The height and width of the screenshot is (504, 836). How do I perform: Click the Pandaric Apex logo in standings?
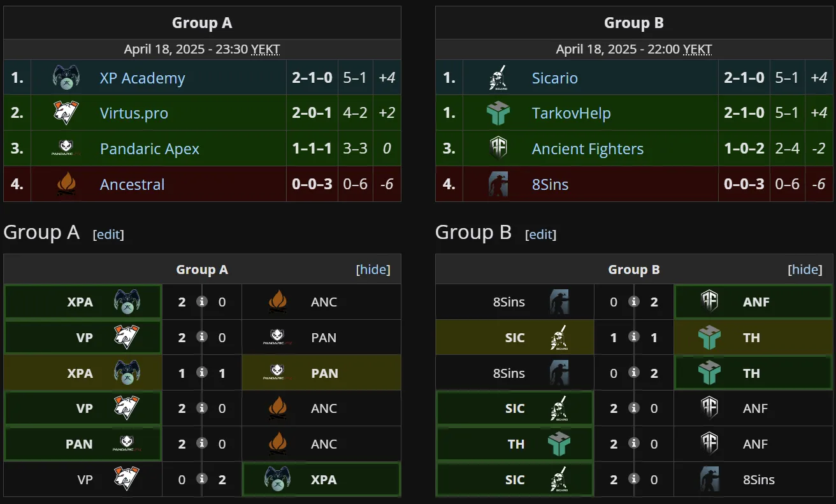pyautogui.click(x=66, y=149)
